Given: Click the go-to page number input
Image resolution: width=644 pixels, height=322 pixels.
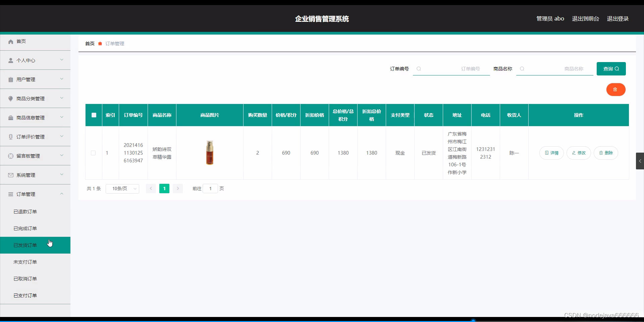Looking at the screenshot, I should tap(210, 189).
